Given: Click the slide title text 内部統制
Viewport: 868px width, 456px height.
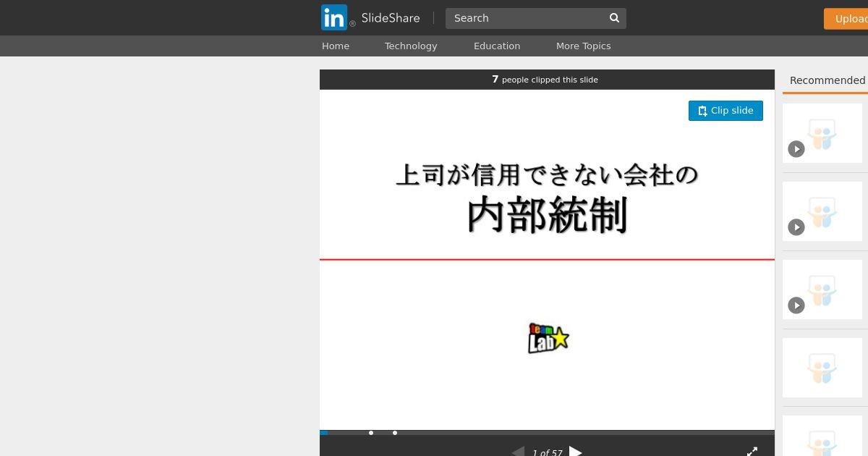Looking at the screenshot, I should (x=547, y=215).
